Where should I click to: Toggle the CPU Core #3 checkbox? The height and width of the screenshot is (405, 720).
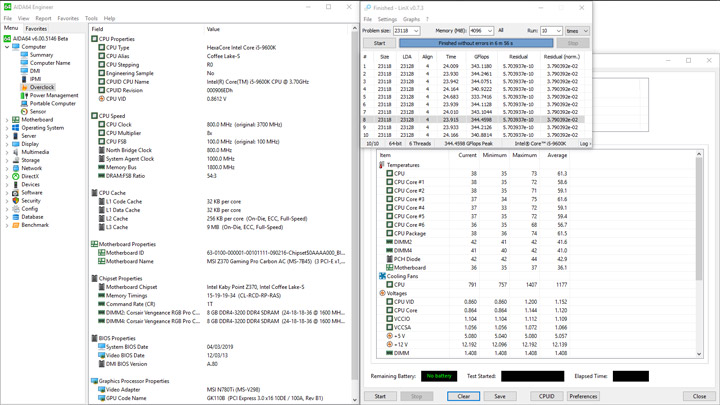pyautogui.click(x=389, y=199)
